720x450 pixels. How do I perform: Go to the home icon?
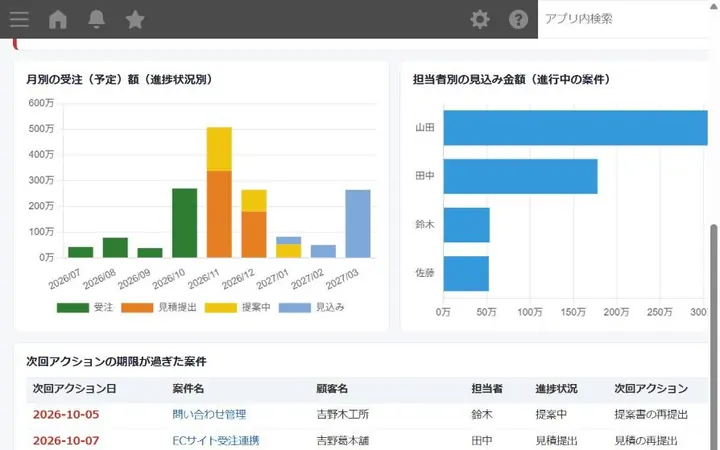(x=58, y=19)
